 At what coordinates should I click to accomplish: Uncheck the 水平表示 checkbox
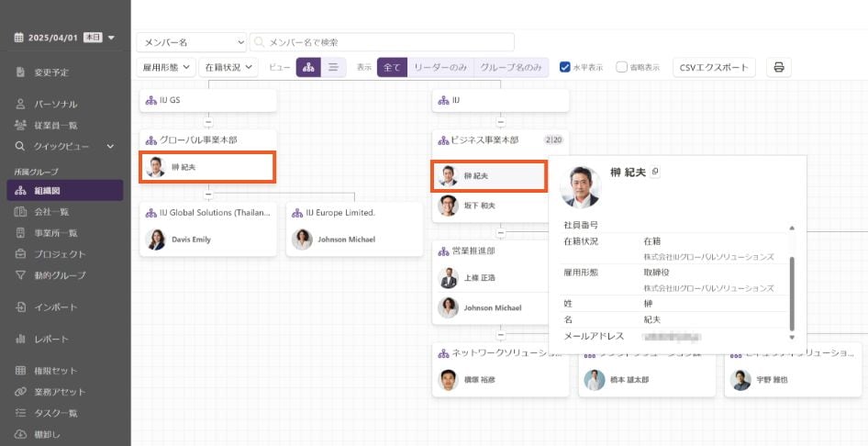point(565,67)
